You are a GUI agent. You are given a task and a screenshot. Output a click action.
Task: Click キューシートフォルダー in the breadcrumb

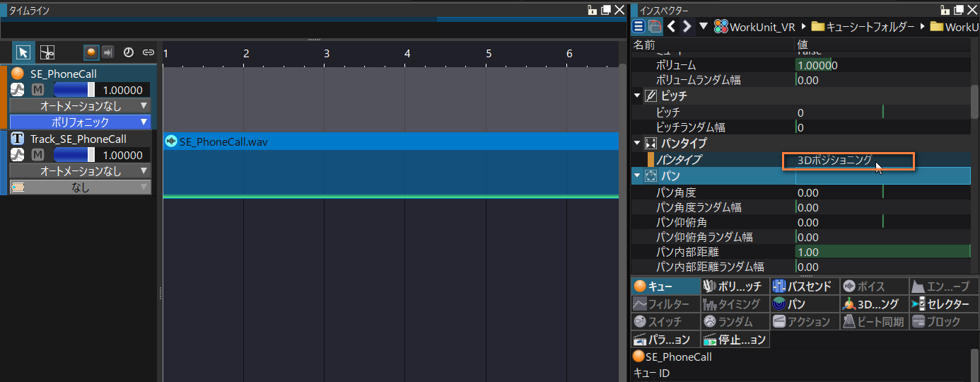pyautogui.click(x=863, y=27)
